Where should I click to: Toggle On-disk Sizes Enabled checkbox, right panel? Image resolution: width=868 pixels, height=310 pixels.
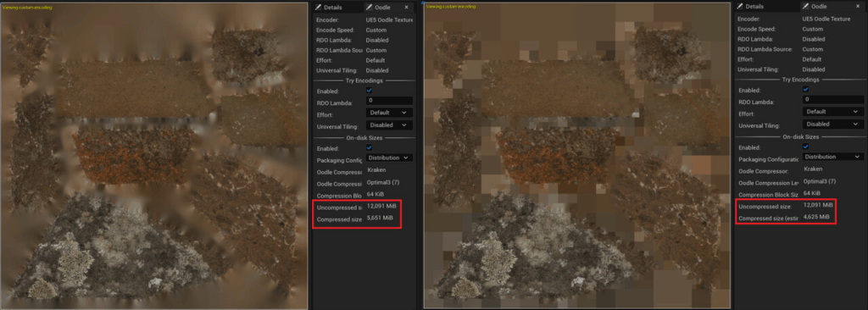806,147
